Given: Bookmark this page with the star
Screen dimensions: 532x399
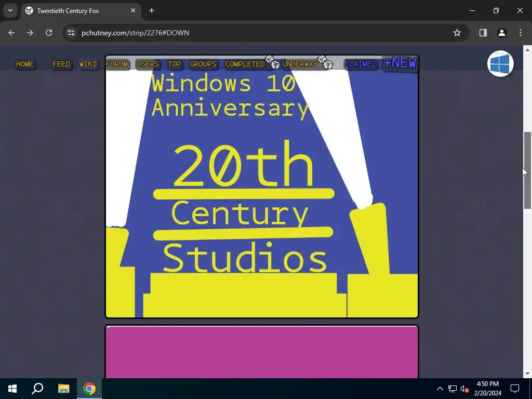Looking at the screenshot, I should pos(457,33).
